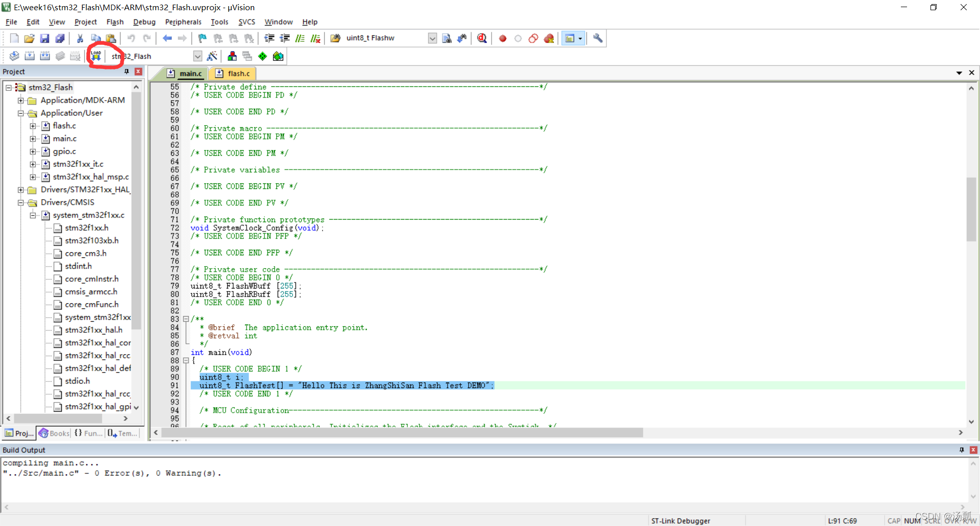Image resolution: width=980 pixels, height=526 pixels.
Task: Open the find text combo box dropdown
Action: [432, 38]
